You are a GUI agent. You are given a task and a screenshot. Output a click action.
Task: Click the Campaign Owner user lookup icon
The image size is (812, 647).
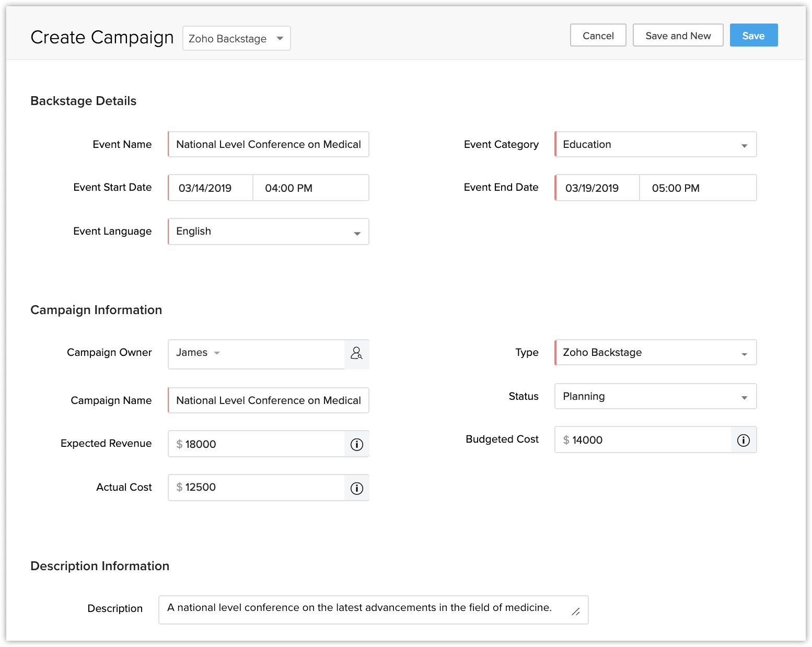click(356, 354)
